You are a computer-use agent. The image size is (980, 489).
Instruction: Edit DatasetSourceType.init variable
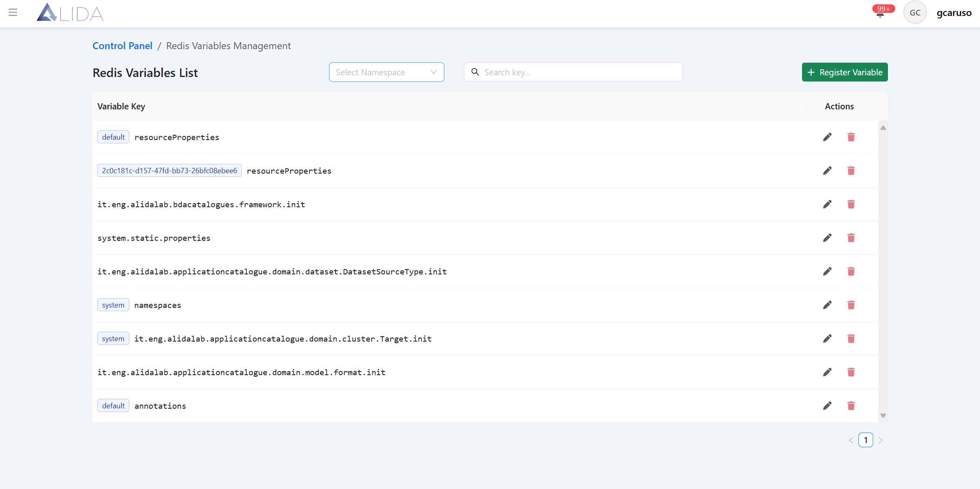827,272
